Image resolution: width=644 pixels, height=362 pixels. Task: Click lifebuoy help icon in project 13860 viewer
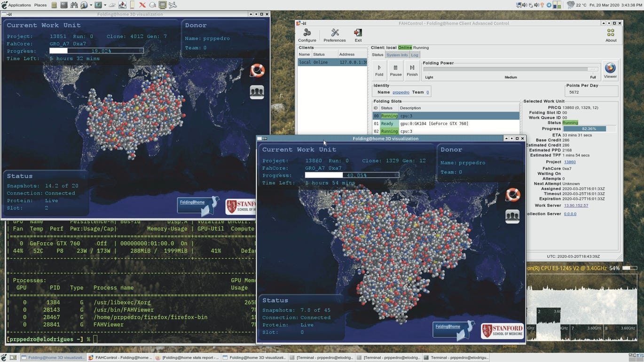(x=512, y=195)
